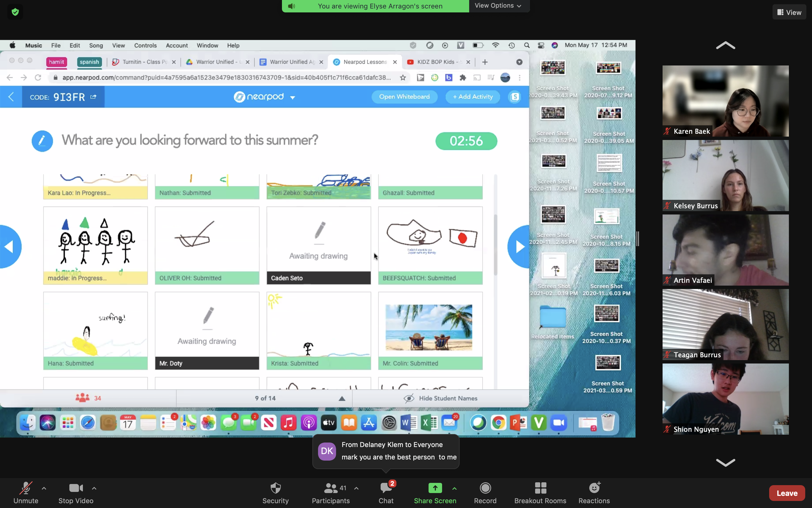This screenshot has width=812, height=508.
Task: Open Mr. Colin's beach photo submission
Action: pos(430,330)
